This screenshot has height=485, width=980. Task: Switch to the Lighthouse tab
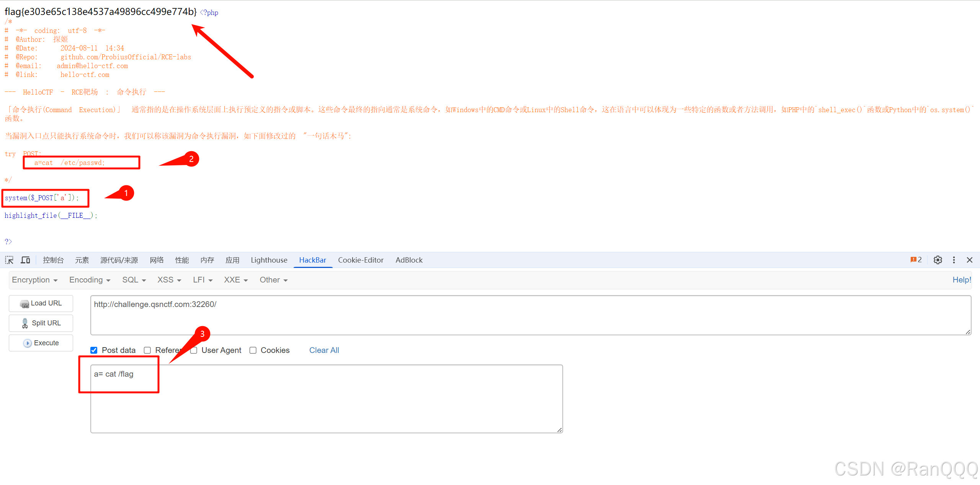coord(269,260)
